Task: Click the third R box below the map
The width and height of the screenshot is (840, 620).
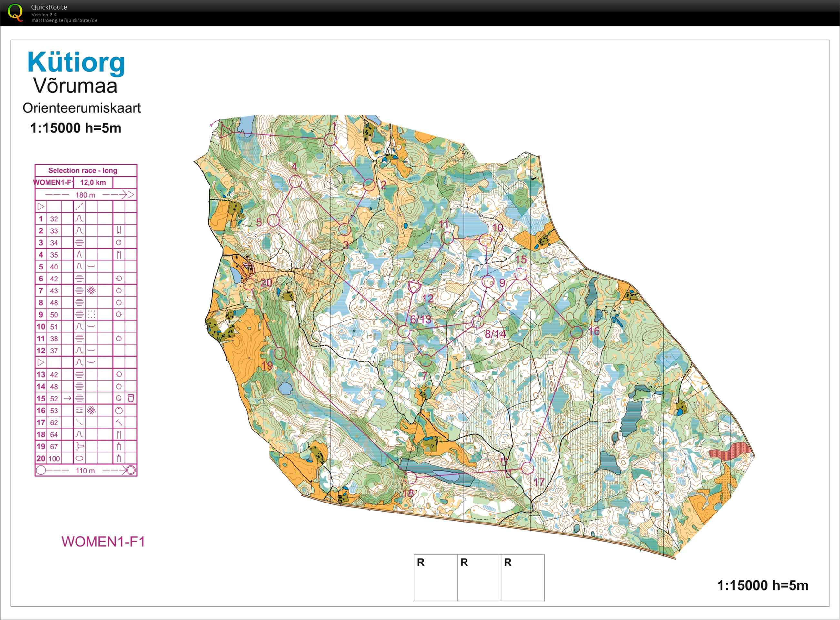Action: 522,578
